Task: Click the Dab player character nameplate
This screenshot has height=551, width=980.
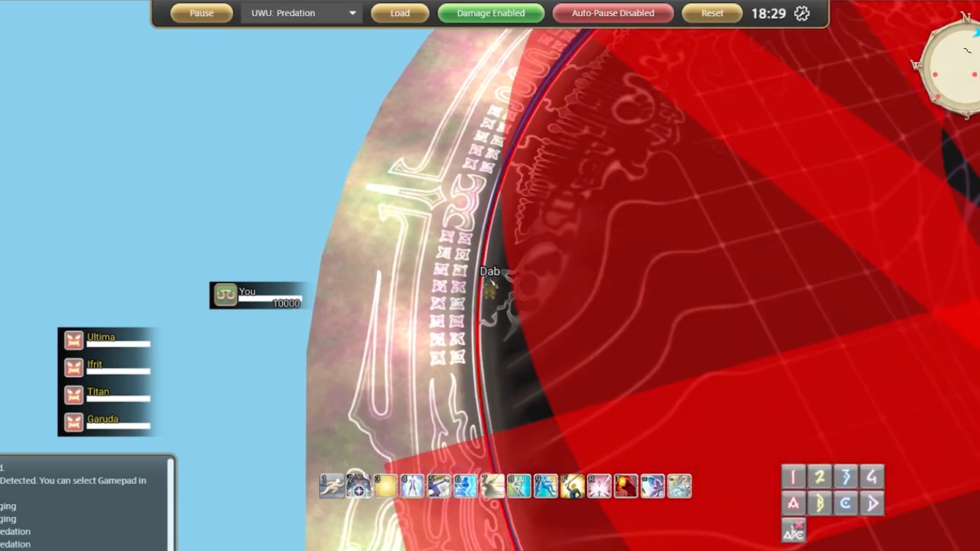Action: 489,271
